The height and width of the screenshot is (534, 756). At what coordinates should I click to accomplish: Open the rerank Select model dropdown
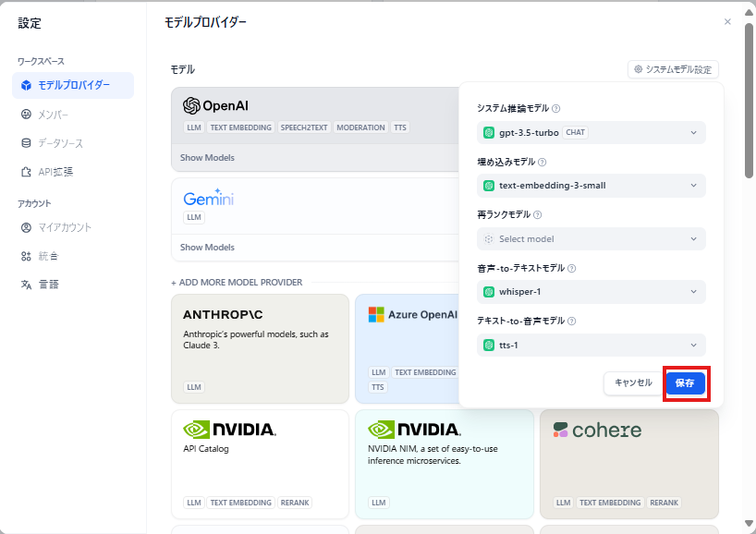pyautogui.click(x=591, y=239)
